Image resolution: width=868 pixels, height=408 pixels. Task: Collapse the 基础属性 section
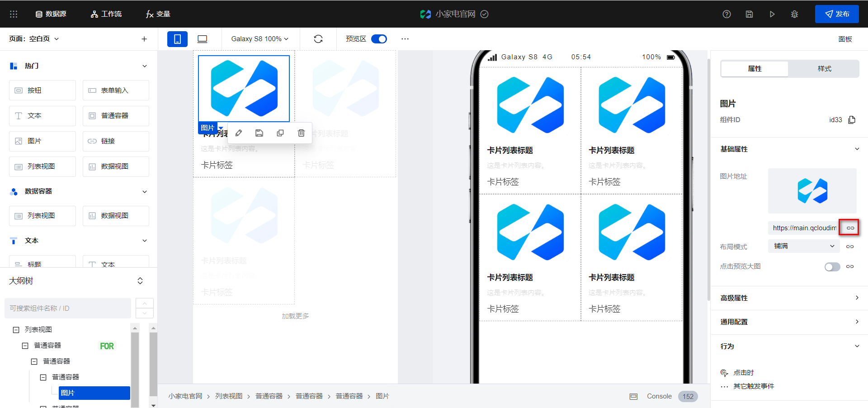coord(857,149)
